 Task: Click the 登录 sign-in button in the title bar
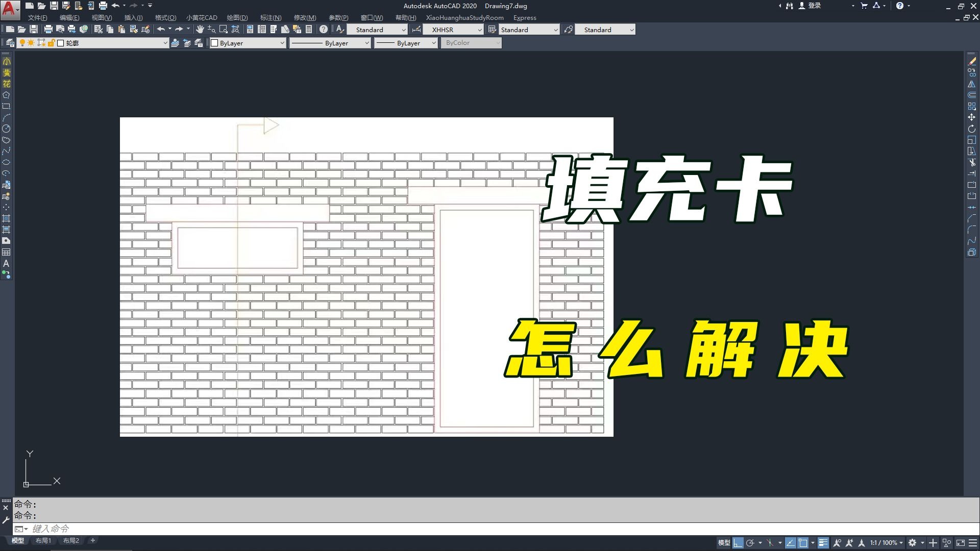pos(814,6)
